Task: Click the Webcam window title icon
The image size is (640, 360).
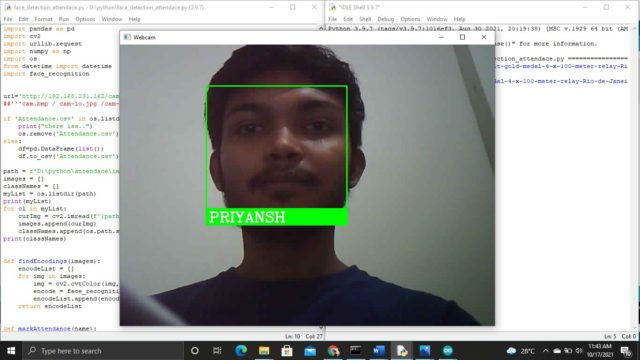Action: [127, 37]
